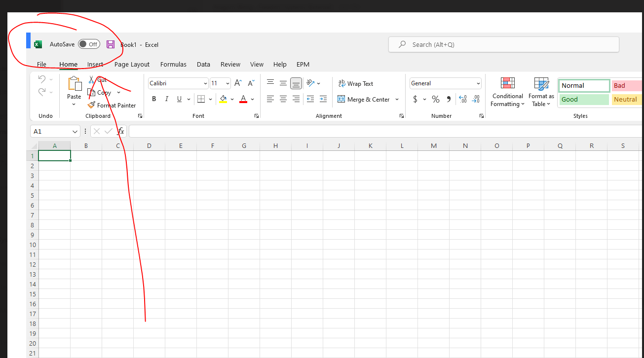Open the Copy options dropdown arrow
The image size is (644, 358).
click(118, 92)
